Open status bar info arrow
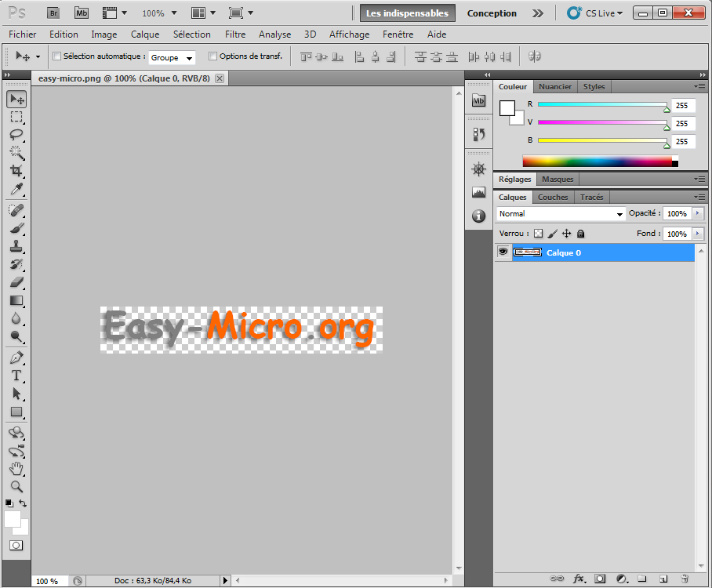712x588 pixels. 225,580
